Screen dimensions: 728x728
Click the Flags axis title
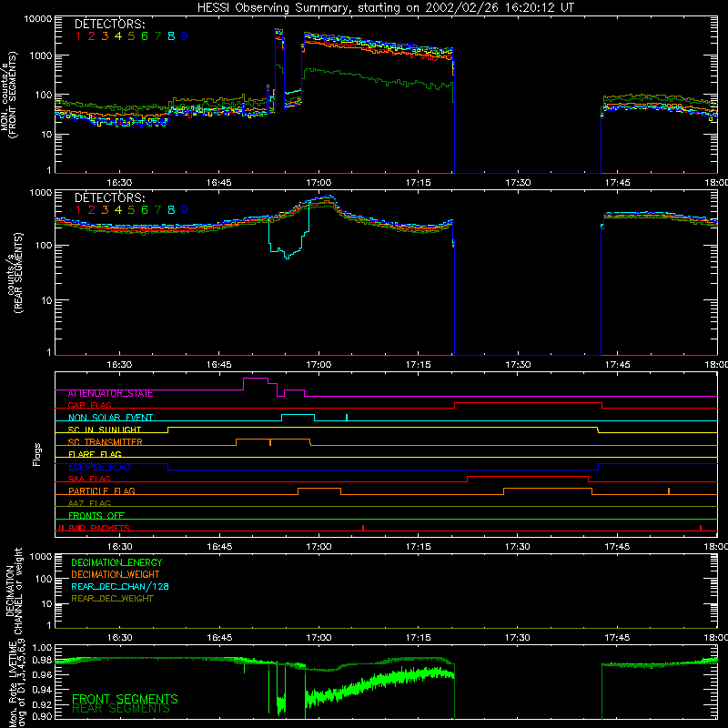(37, 454)
